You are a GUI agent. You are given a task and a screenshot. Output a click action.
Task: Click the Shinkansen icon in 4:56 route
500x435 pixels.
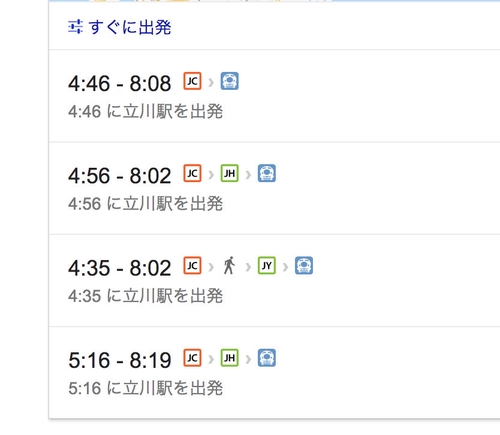[267, 173]
